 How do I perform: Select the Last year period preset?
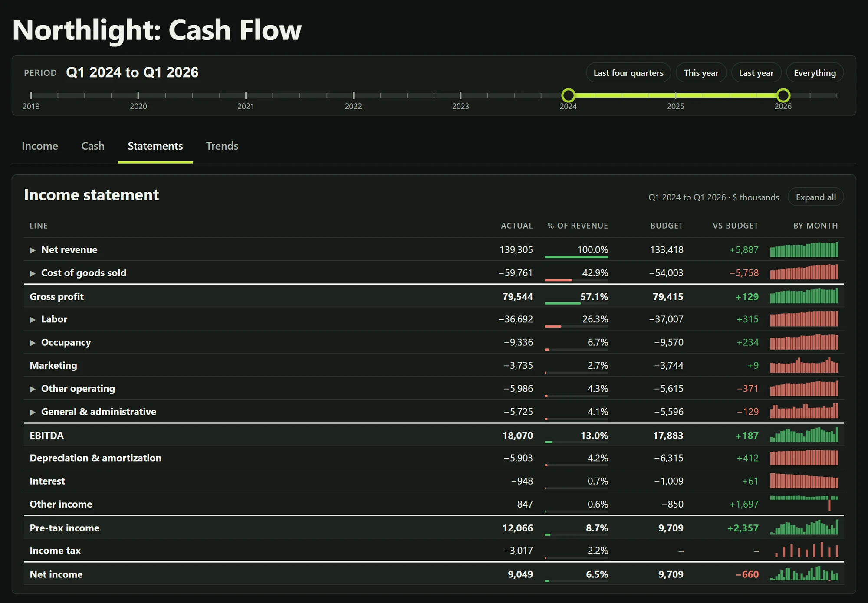coord(756,73)
